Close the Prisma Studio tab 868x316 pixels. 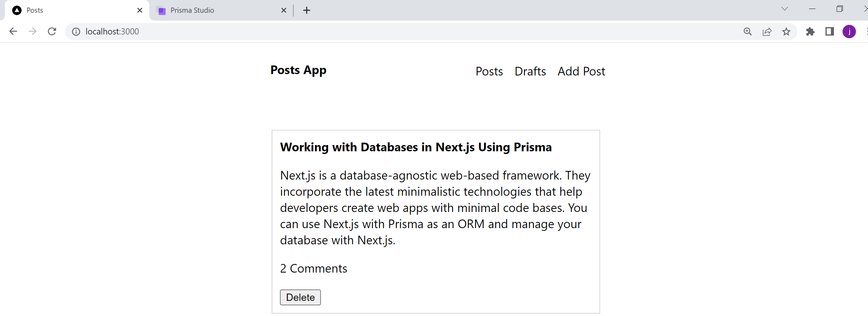284,10
